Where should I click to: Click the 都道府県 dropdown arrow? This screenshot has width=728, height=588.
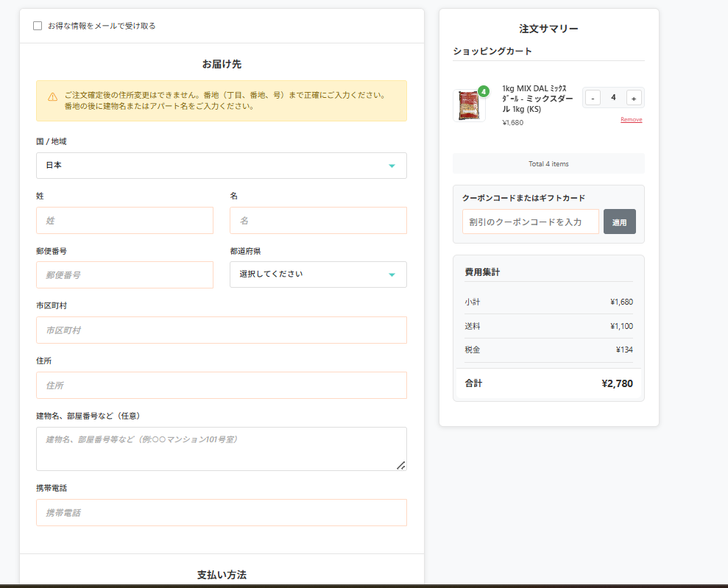392,274
